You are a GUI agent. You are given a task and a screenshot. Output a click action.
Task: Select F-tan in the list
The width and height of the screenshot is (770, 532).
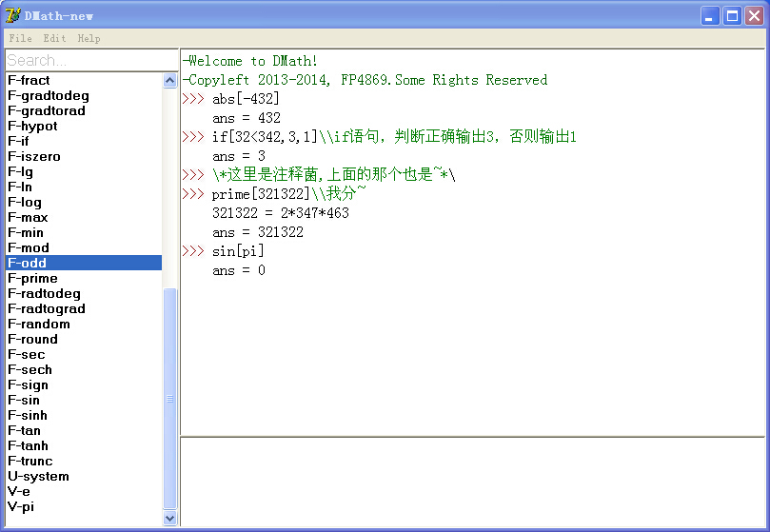point(84,430)
